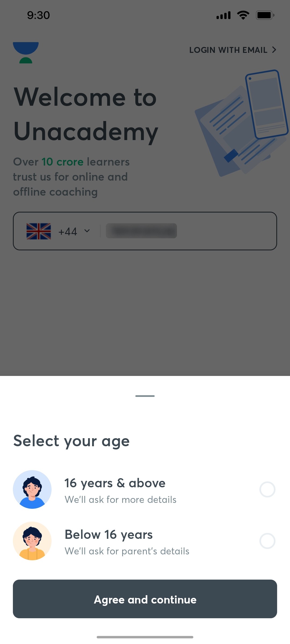Screen dimensions: 290x644
Task: Tap LOGIN WITH EMAIL
Action: click(x=228, y=50)
